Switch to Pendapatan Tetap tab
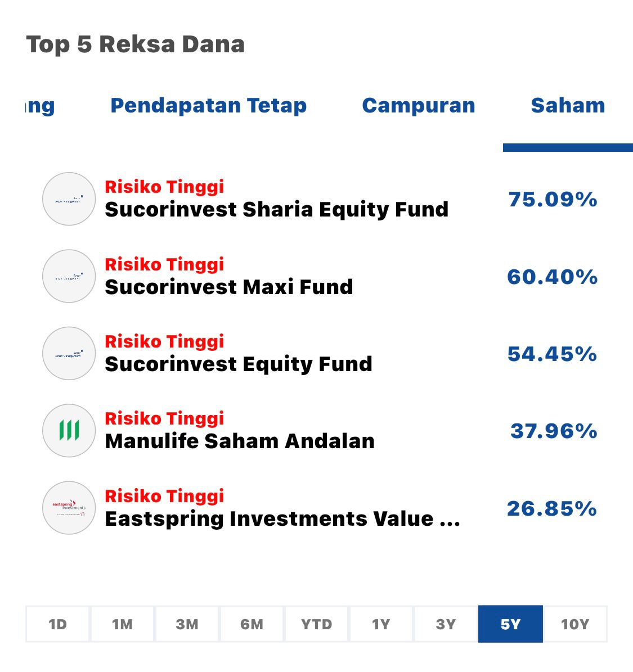The height and width of the screenshot is (672, 633). pos(208,105)
